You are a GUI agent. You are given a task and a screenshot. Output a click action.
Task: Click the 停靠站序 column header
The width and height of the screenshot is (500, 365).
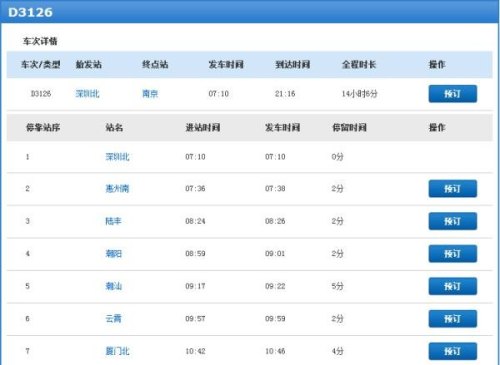pos(43,127)
